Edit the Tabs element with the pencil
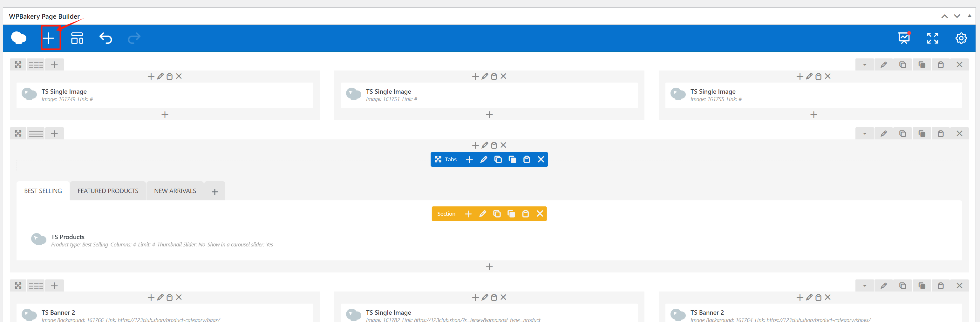This screenshot has height=322, width=980. click(x=484, y=159)
